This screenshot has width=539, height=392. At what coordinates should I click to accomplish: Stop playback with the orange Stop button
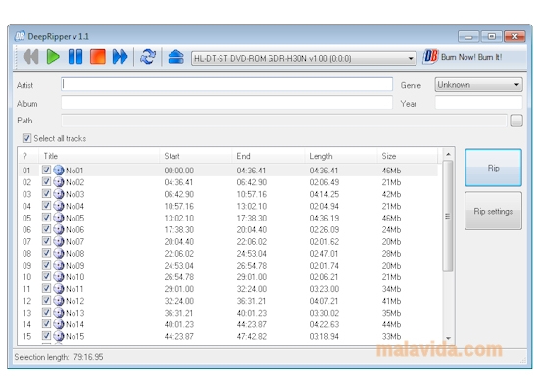[98, 57]
